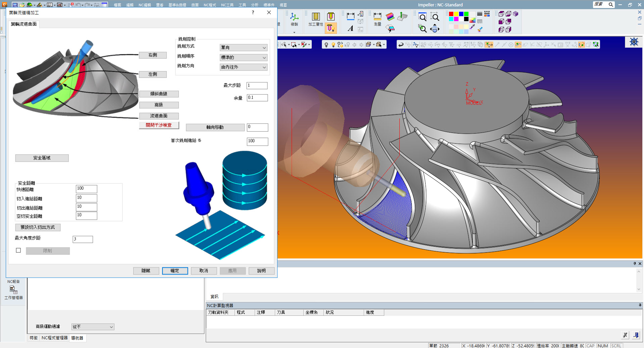Click the 流道曲面 button
644x348 pixels.
tap(159, 116)
